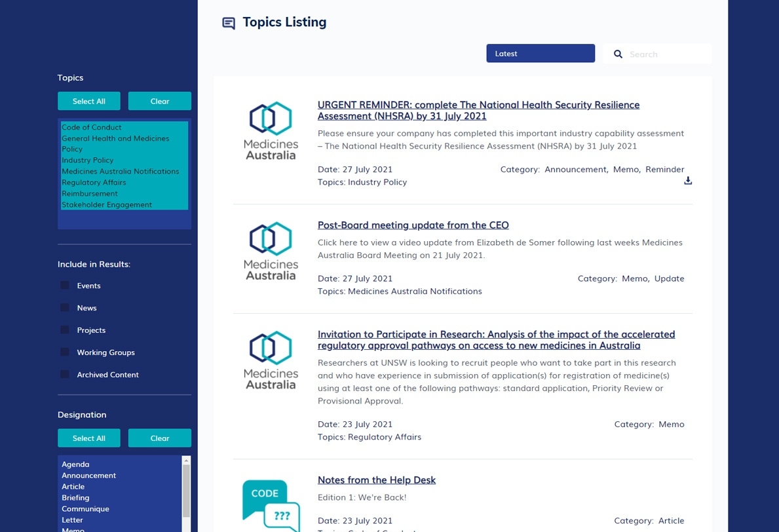The image size is (779, 532).
Task: Enable the News checkbox
Action: (x=65, y=307)
